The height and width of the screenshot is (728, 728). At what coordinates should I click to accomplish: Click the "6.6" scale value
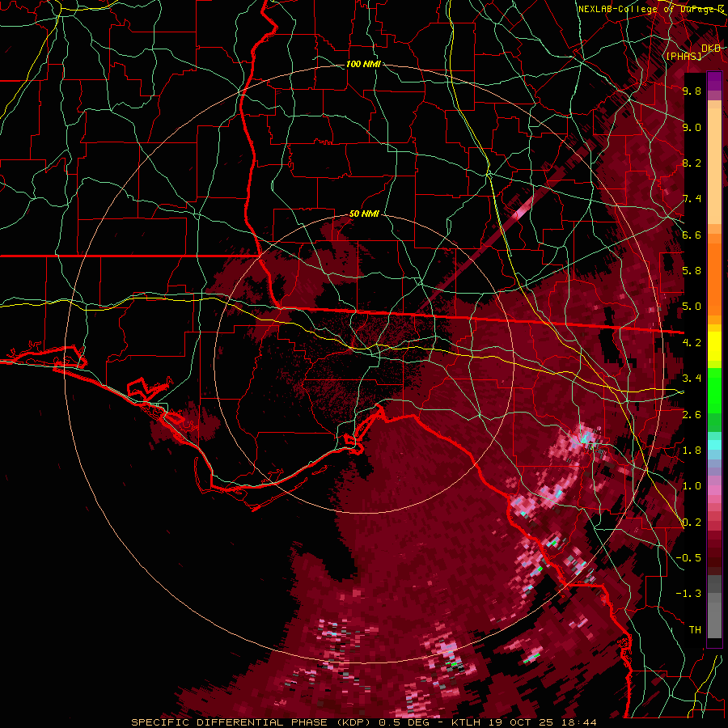(x=692, y=235)
